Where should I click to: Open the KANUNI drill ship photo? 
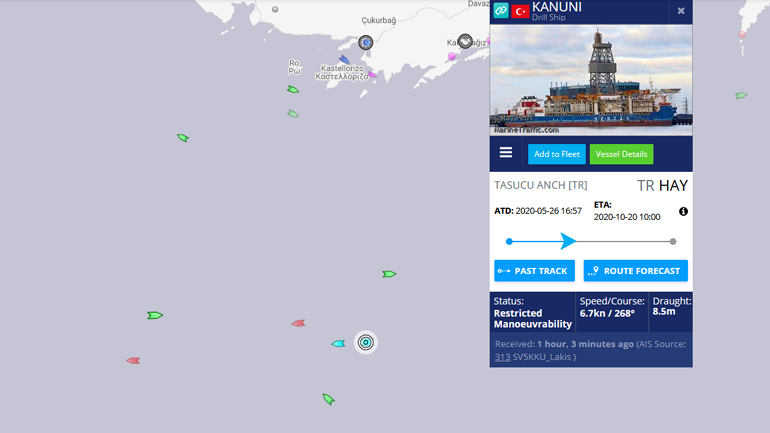click(591, 80)
